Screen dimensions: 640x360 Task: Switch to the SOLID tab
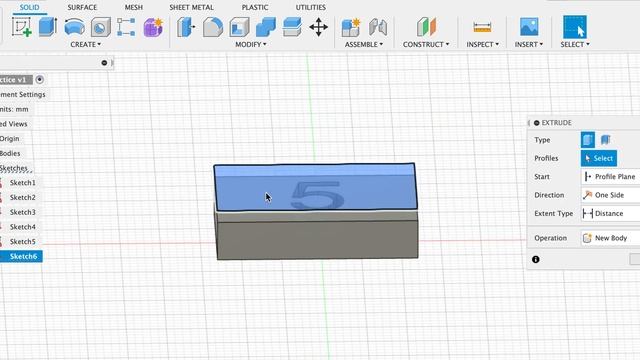[x=29, y=7]
